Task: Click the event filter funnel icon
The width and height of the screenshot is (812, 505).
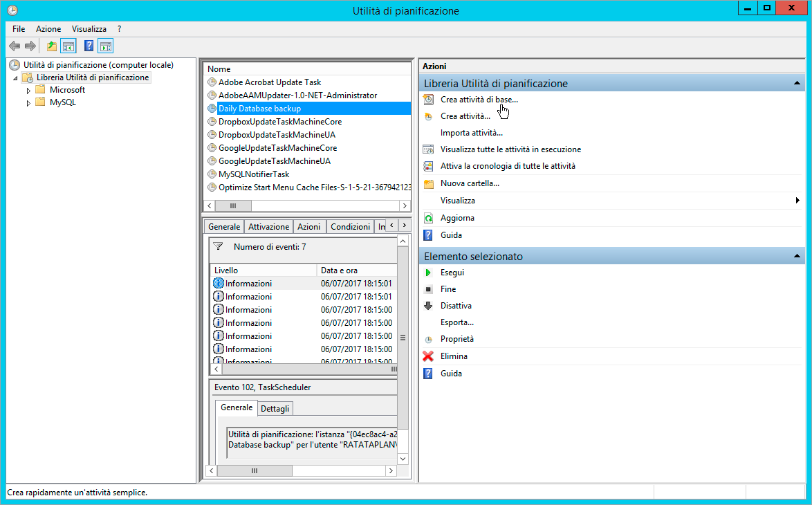Action: coord(218,246)
